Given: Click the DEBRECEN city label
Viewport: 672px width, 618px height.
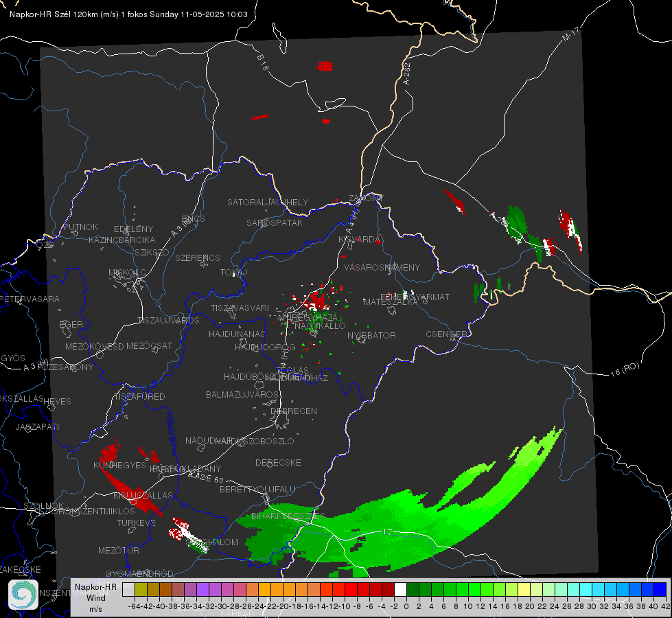Looking at the screenshot, I should click(x=294, y=411).
